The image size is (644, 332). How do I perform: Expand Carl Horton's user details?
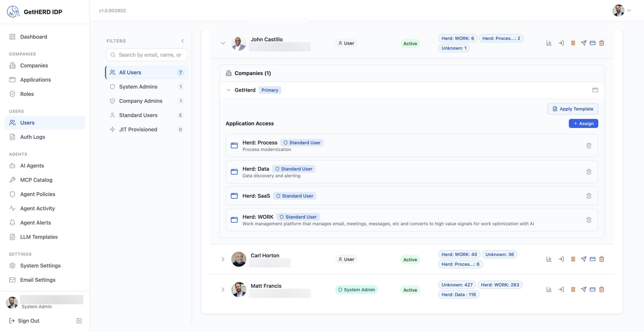[223, 259]
